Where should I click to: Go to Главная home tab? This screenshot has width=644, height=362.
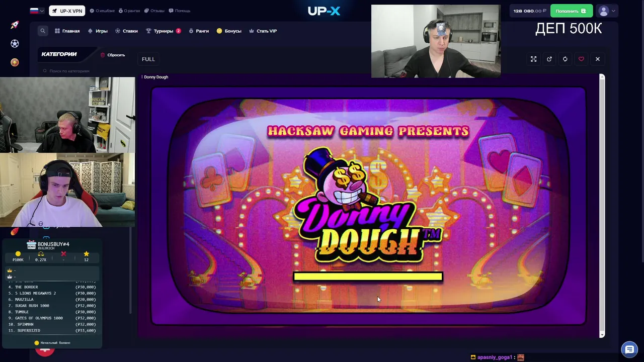67,31
